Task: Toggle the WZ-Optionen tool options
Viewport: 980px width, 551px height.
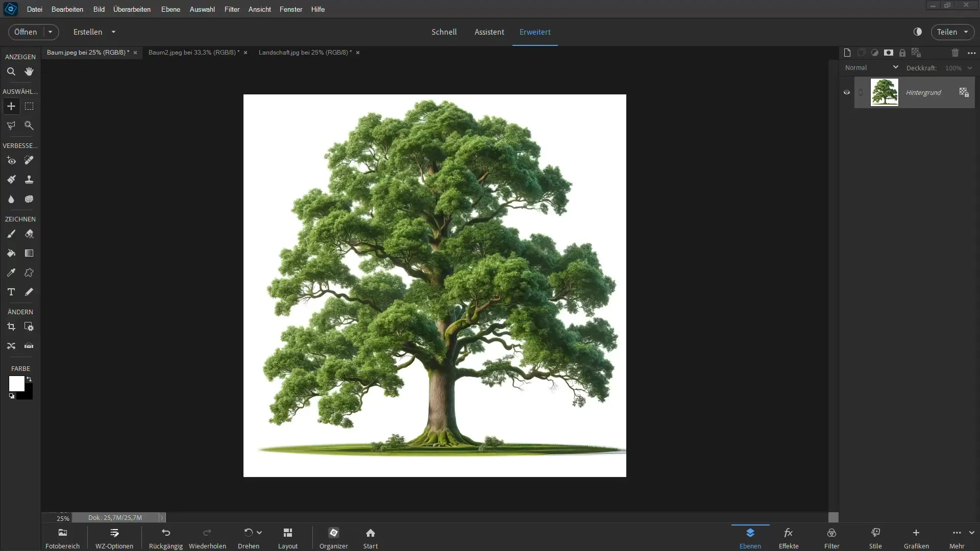Action: point(114,538)
